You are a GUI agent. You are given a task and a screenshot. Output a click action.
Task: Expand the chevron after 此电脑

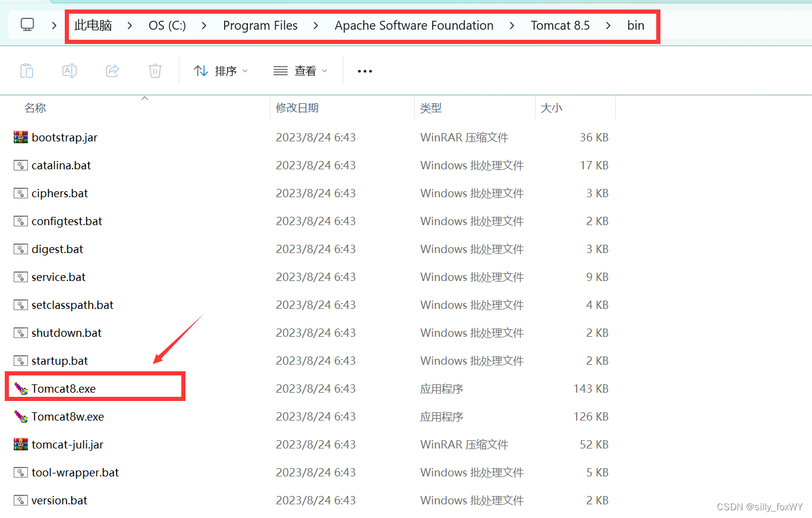pos(130,26)
